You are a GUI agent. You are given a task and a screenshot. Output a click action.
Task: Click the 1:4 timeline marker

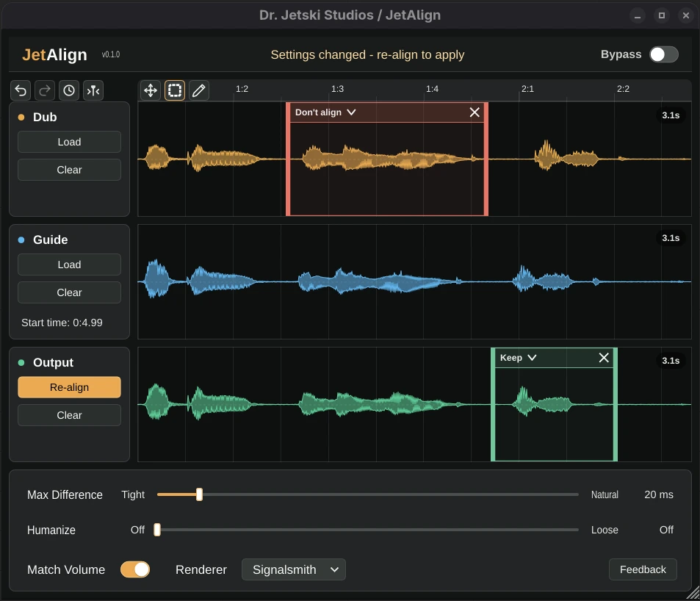pos(432,89)
